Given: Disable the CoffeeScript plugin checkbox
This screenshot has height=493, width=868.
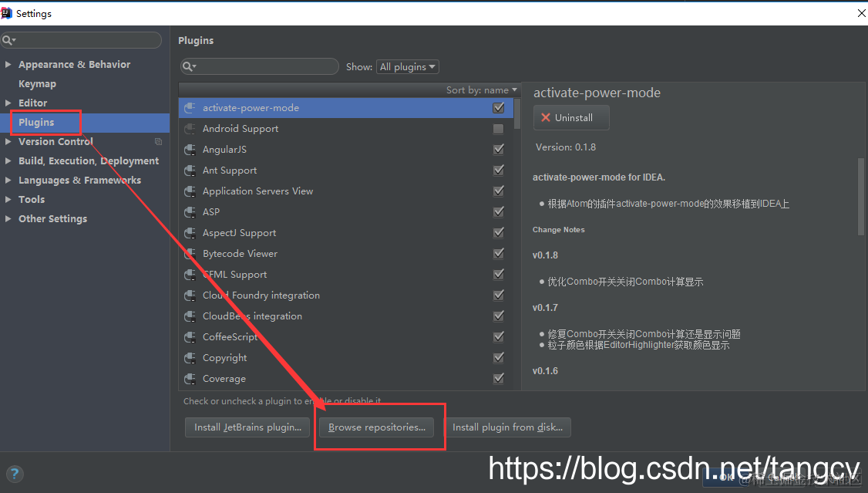Looking at the screenshot, I should [x=498, y=337].
